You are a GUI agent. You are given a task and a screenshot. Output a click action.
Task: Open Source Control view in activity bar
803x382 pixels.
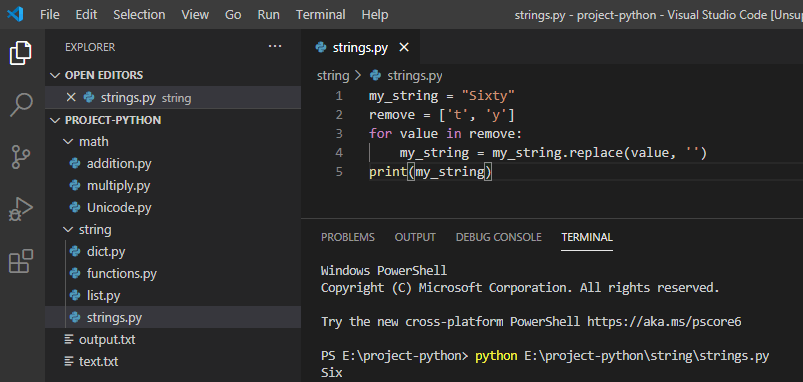coord(21,157)
